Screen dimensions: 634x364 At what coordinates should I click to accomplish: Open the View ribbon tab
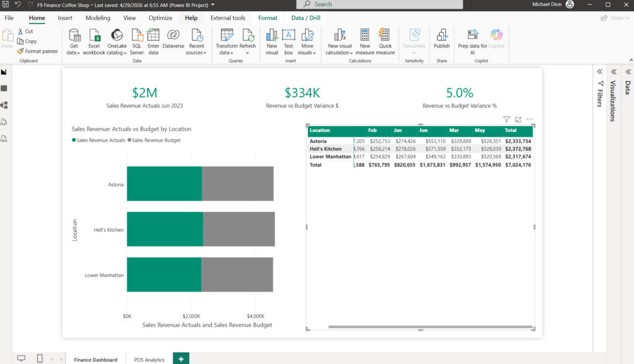click(x=129, y=18)
